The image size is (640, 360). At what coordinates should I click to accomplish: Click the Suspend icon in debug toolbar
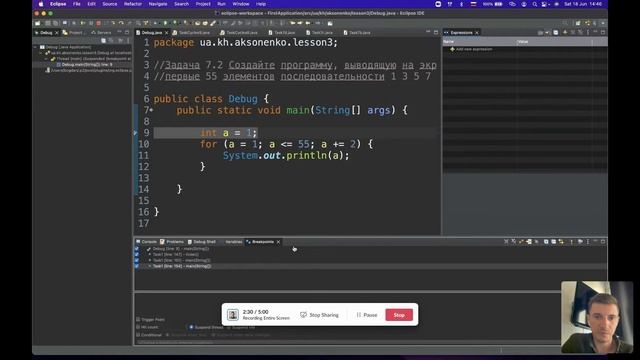91,23
